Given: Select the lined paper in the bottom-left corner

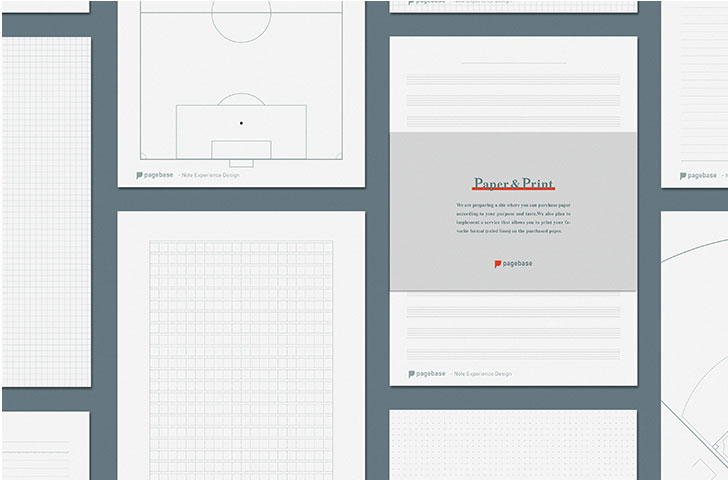Looking at the screenshot, I should tap(45, 447).
